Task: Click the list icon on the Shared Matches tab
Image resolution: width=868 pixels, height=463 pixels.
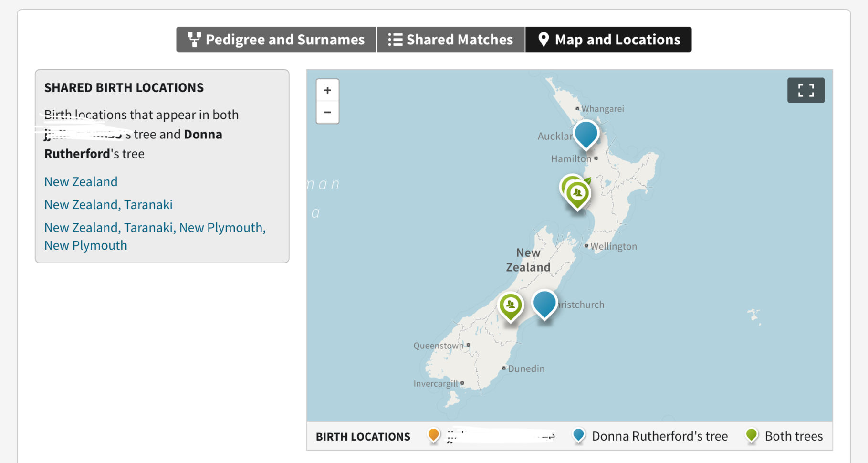Action: click(395, 39)
